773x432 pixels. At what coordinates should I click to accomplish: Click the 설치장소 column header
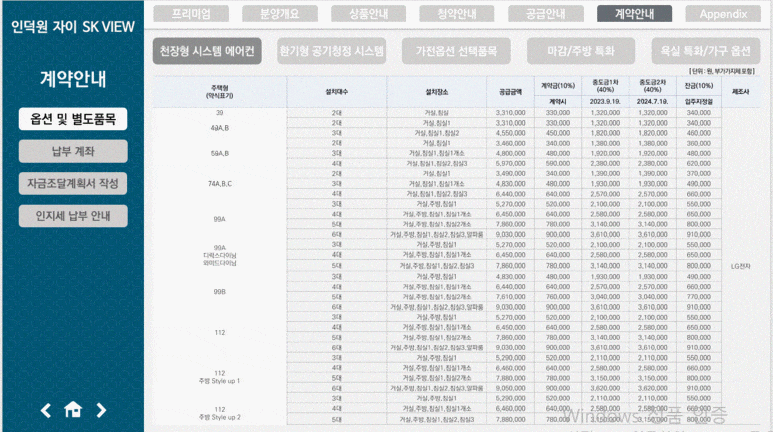[437, 92]
